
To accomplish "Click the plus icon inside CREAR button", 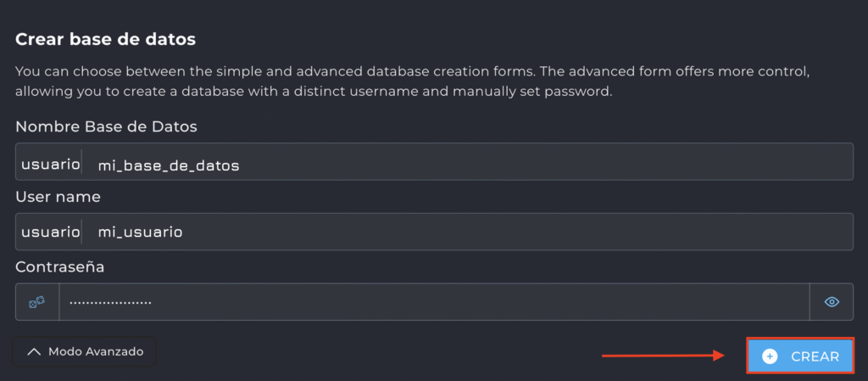I will coord(770,356).
